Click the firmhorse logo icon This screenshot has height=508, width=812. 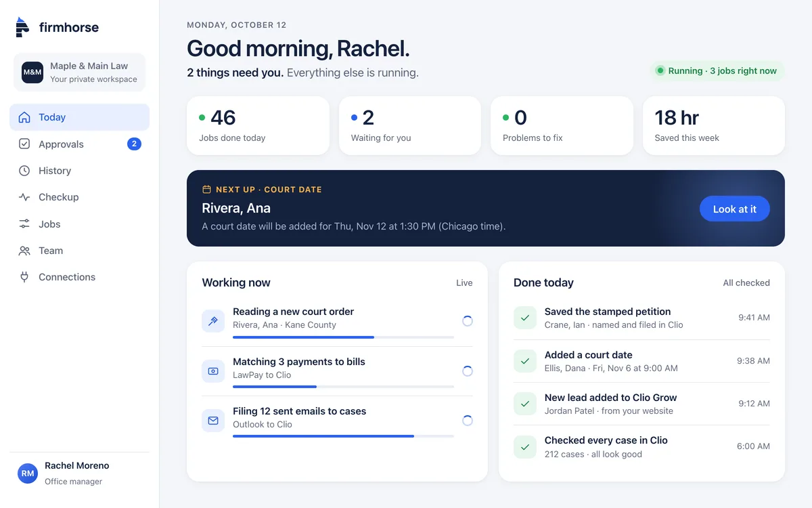[x=22, y=27]
